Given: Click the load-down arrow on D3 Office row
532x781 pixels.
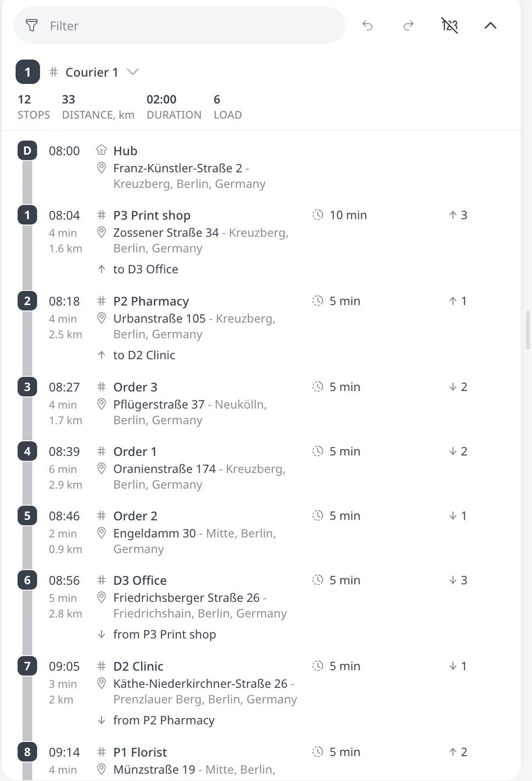Looking at the screenshot, I should 453,580.
